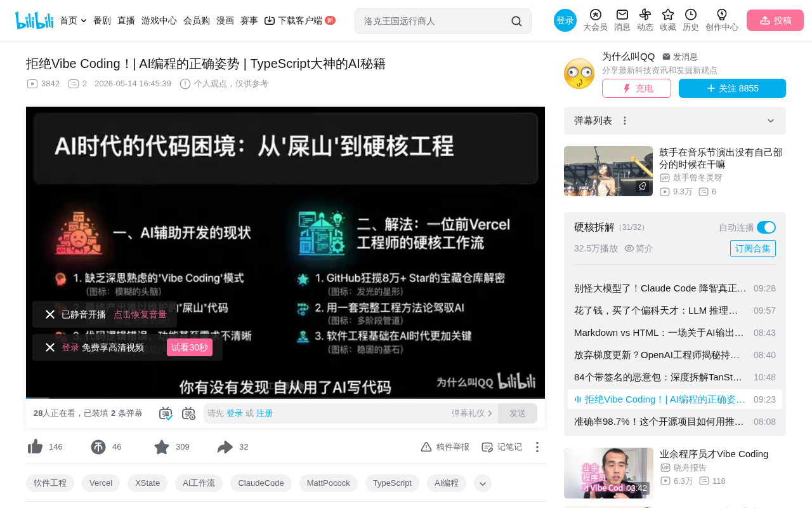This screenshot has width=812, height=508.
Task: Open 赛事 in top navigation
Action: (249, 20)
